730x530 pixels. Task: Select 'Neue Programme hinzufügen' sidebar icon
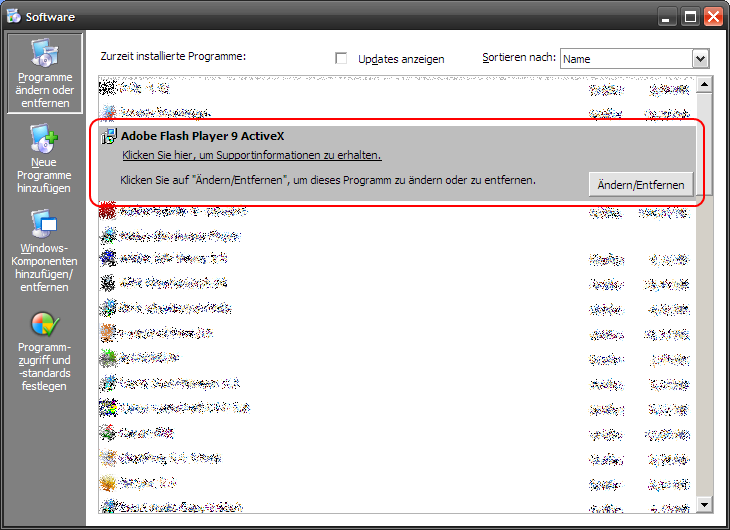coord(44,139)
